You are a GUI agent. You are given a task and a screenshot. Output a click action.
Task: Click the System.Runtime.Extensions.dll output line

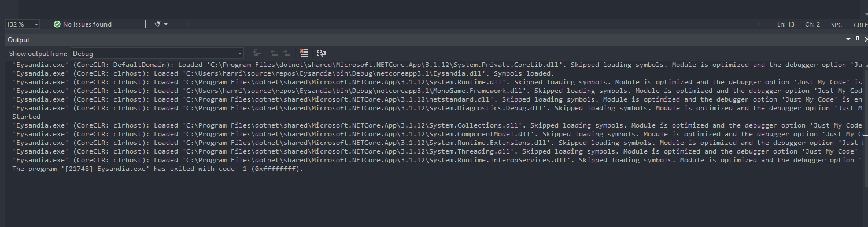(x=437, y=143)
